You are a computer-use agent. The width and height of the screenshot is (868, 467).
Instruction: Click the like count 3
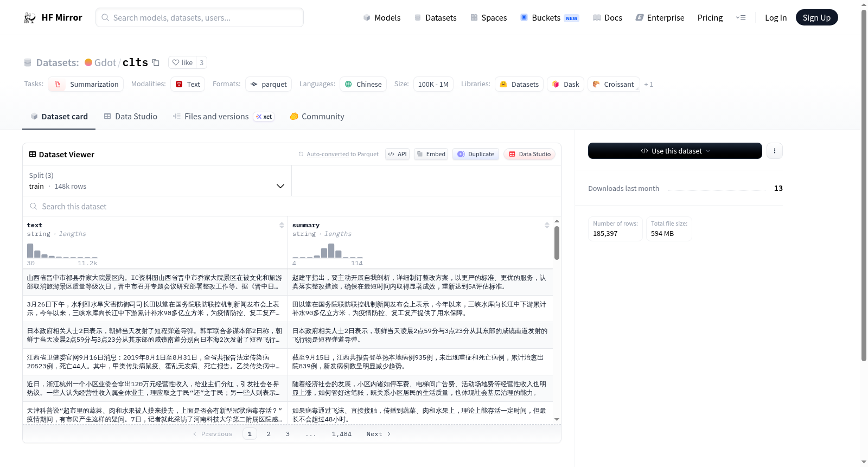[x=201, y=62]
